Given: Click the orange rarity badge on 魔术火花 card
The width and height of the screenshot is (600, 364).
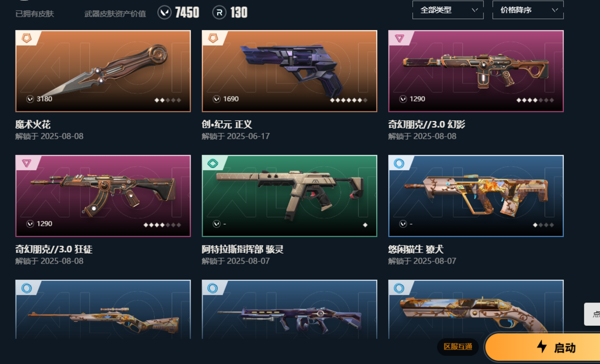Looking at the screenshot, I should pyautogui.click(x=27, y=38).
